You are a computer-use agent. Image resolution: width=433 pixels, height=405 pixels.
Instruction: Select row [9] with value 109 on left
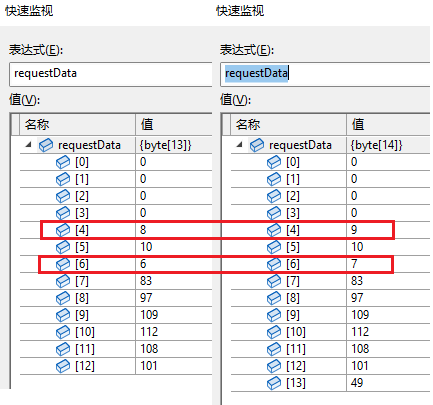(x=116, y=315)
